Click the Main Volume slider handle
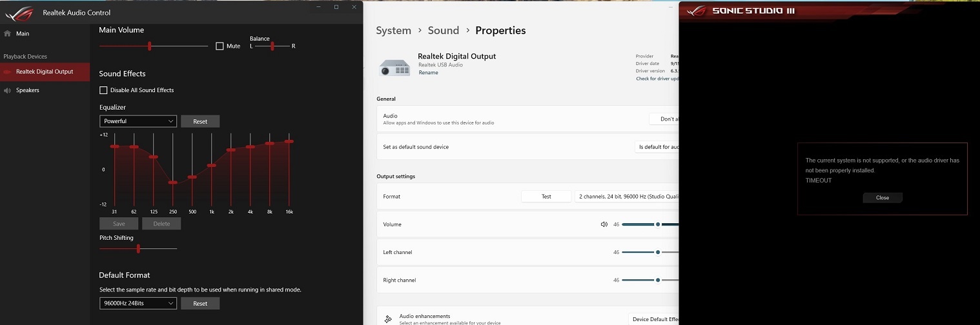The width and height of the screenshot is (980, 325). coord(150,46)
